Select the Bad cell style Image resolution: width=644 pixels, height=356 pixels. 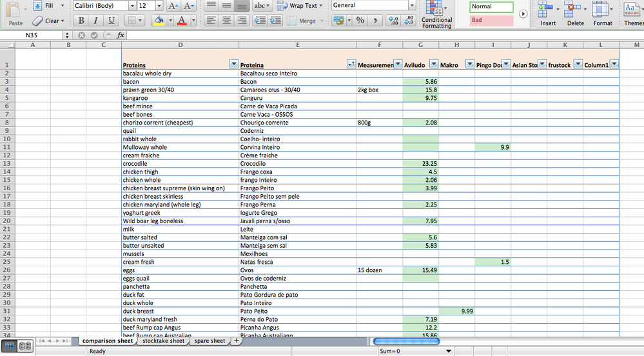coord(491,20)
